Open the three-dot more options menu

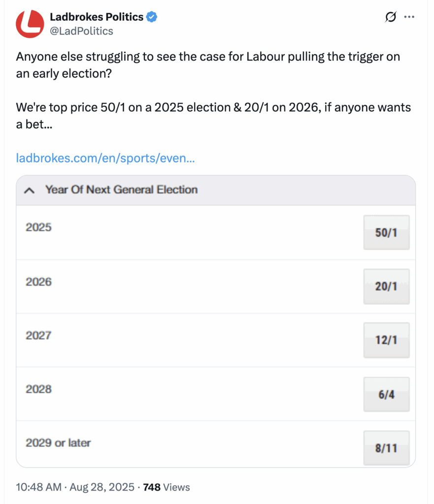click(x=409, y=17)
